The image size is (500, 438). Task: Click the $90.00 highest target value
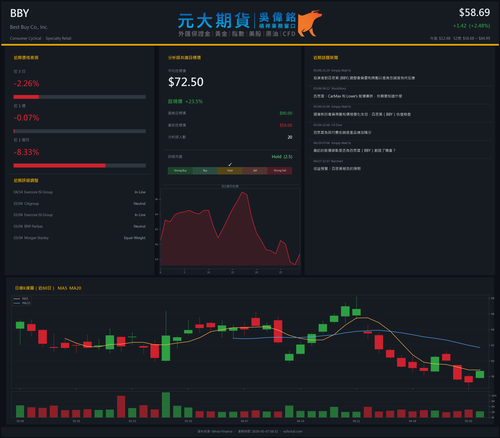tap(286, 113)
